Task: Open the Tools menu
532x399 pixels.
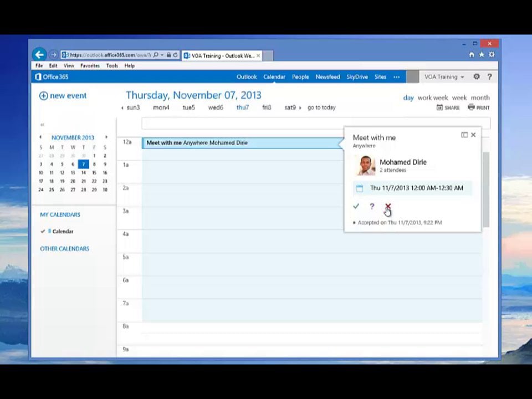Action: (112, 66)
